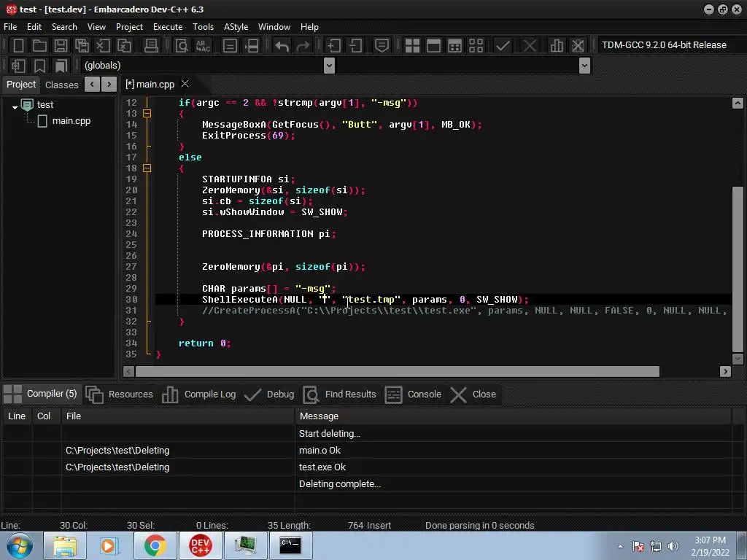Click the Goto Line toolbar icon
This screenshot has height=560, width=747.
[252, 46]
